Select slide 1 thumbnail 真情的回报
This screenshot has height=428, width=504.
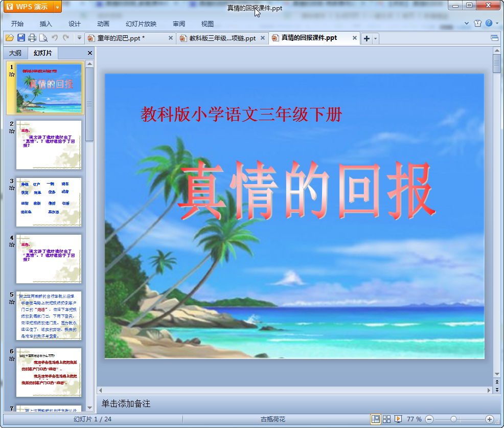[49, 88]
